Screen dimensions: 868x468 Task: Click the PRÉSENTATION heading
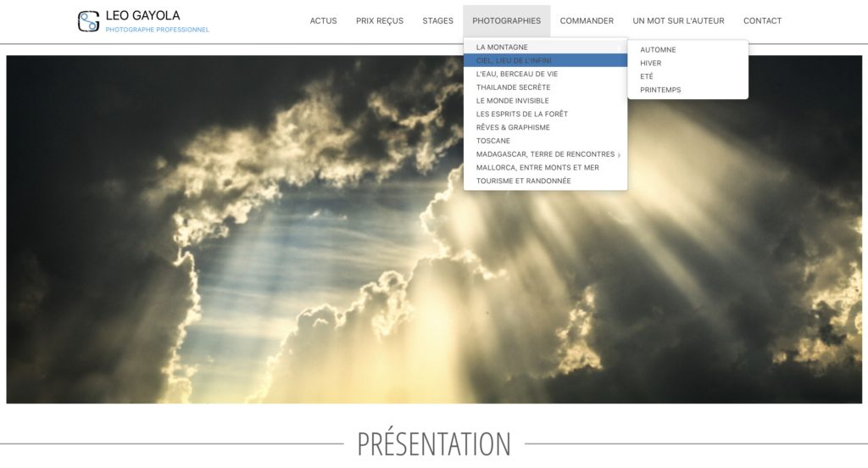click(x=434, y=443)
